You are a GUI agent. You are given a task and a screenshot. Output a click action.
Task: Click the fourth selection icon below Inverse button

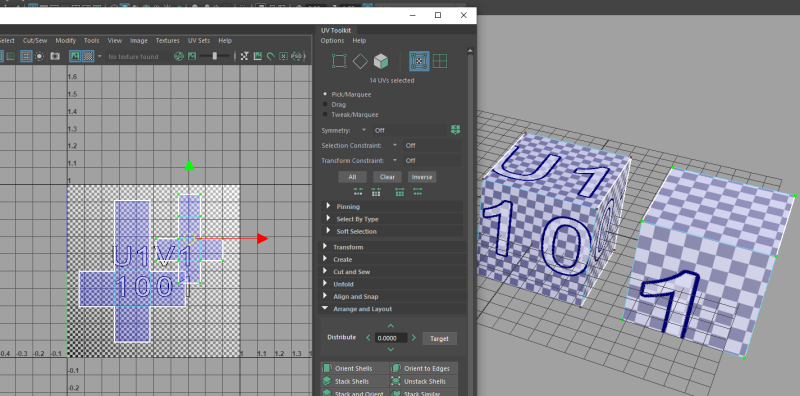(x=417, y=192)
